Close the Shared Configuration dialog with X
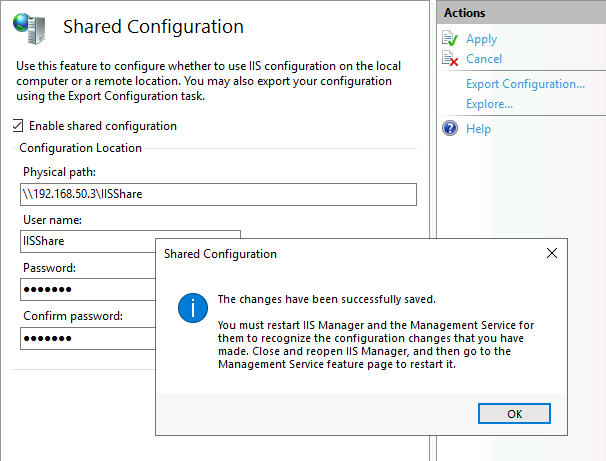The height and width of the screenshot is (461, 606). coord(552,253)
